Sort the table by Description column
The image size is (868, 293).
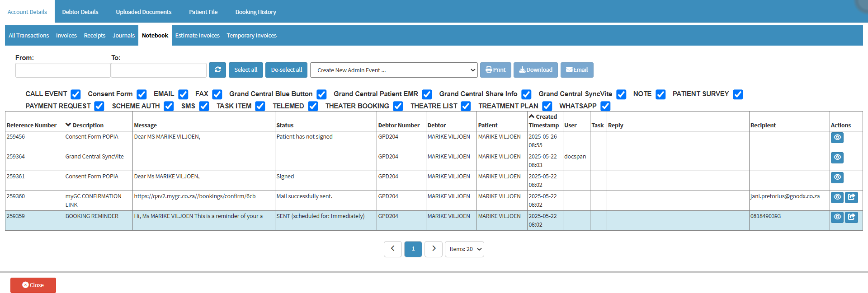88,125
